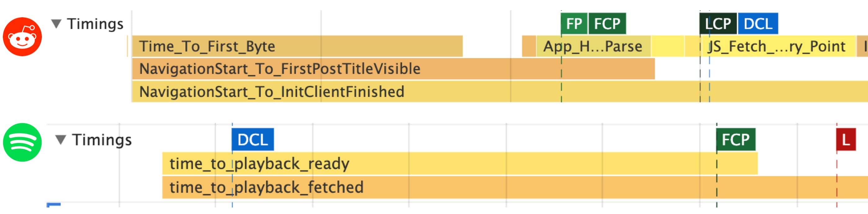Collapse the Reddit Timings section

(x=56, y=24)
